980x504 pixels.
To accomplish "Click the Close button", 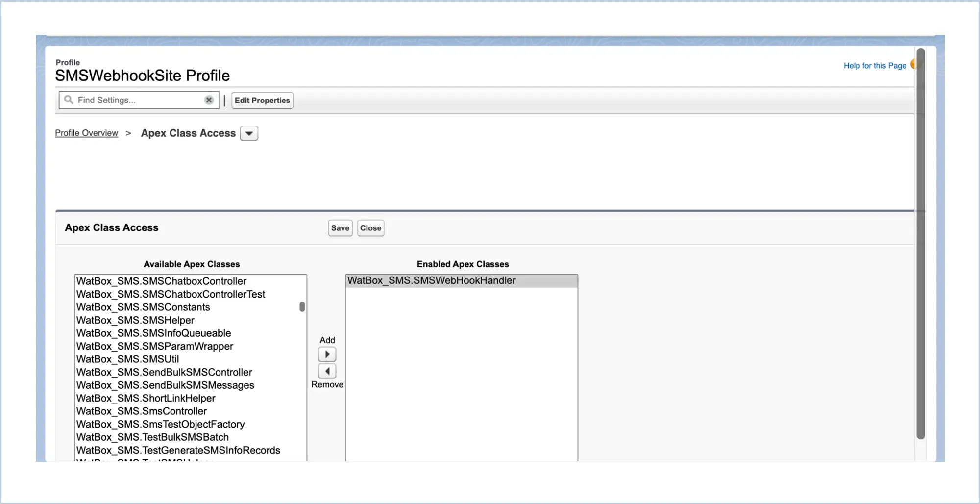I will click(370, 228).
